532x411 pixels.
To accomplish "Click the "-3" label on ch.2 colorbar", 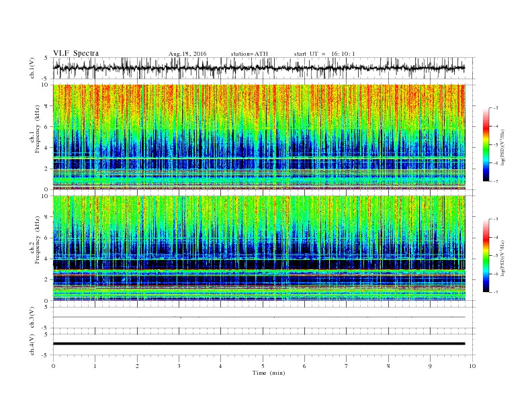I will 495,219.
